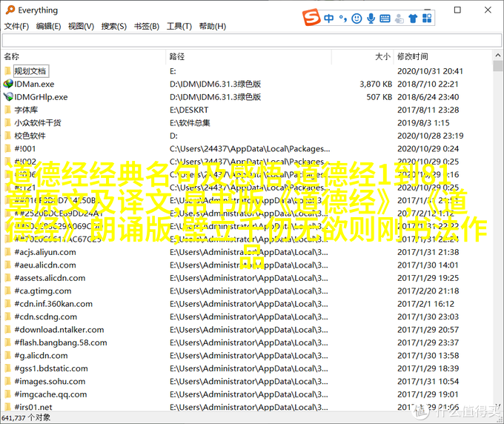The width and height of the screenshot is (504, 424).
Task: Select the 字体库 folder name
Action: [26, 110]
